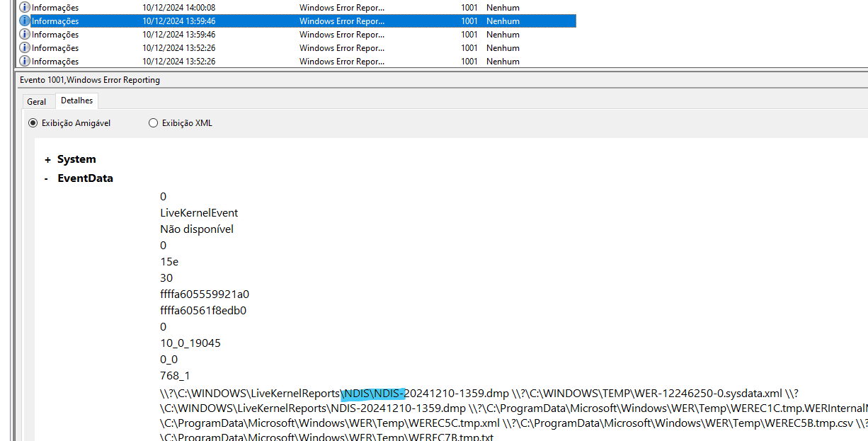Image resolution: width=868 pixels, height=441 pixels.
Task: Click the Não disponível value
Action: tap(197, 229)
